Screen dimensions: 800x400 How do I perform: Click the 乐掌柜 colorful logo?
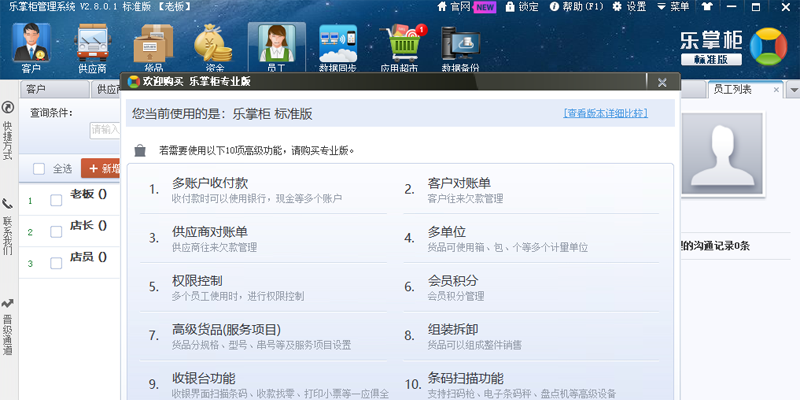pos(768,46)
